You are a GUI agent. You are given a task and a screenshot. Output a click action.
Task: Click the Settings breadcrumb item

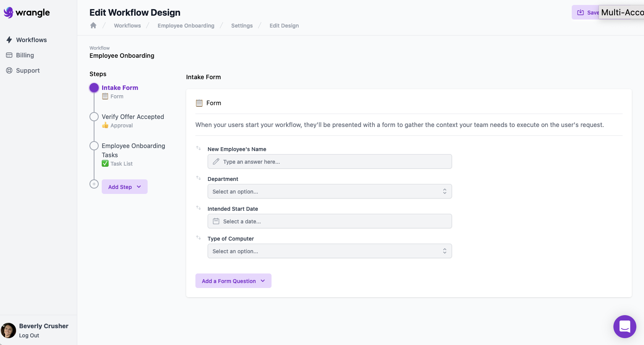(x=242, y=25)
